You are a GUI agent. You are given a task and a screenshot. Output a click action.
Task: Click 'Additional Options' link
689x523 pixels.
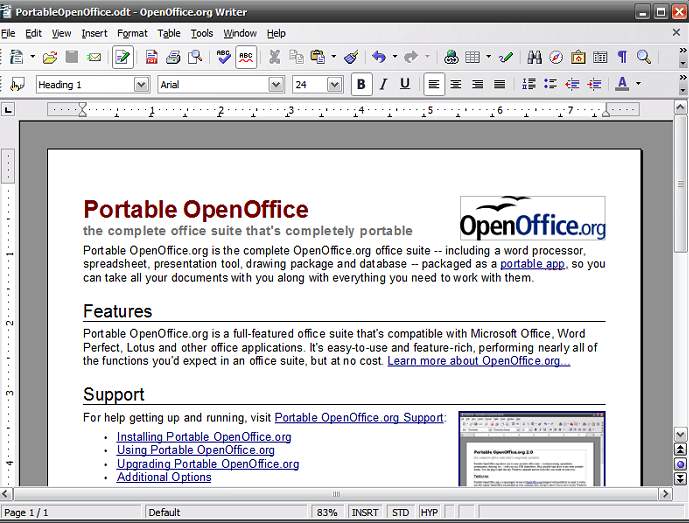pos(164,477)
